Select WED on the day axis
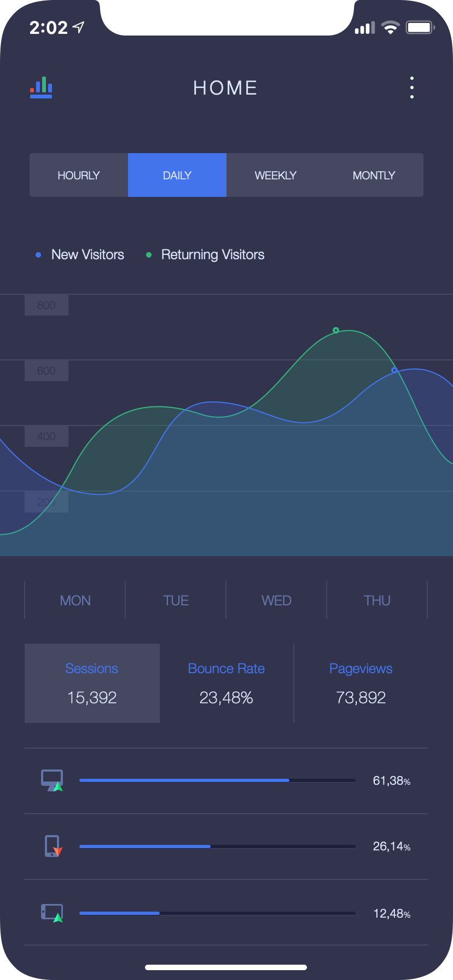The image size is (453, 980). pos(276,600)
